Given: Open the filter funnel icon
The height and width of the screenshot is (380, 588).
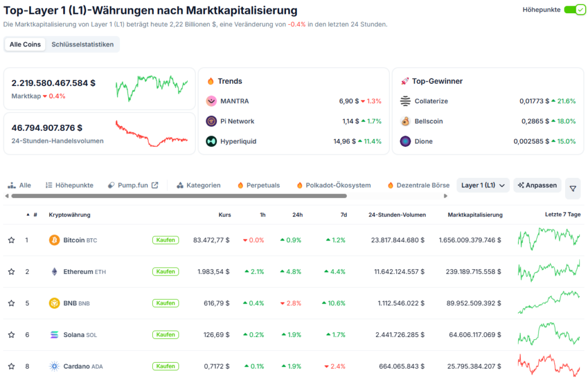Looking at the screenshot, I should click(572, 188).
